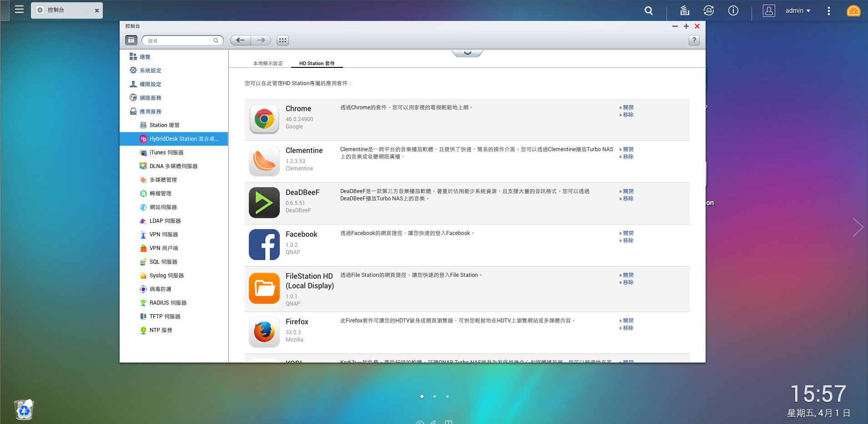
Task: Click the DeaDBeeF app icon
Action: coord(264,203)
